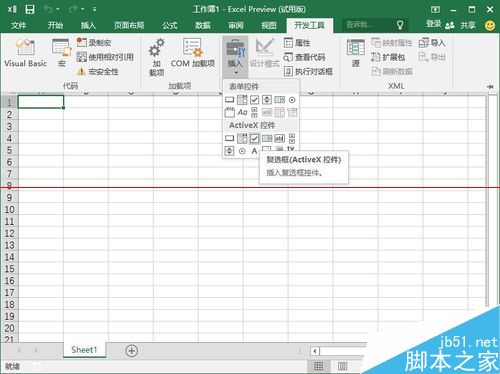Screen dimensions: 500x374
Task: Open the 文件 File tab
Action: click(x=18, y=25)
